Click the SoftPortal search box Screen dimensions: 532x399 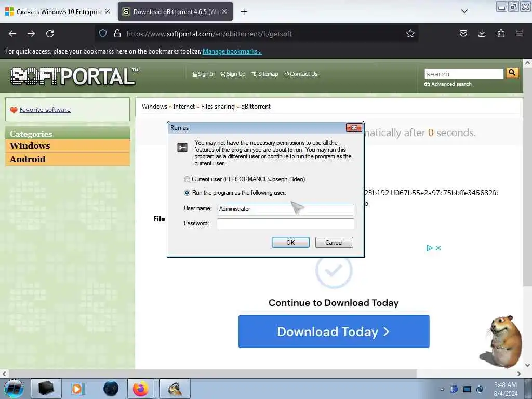[464, 74]
